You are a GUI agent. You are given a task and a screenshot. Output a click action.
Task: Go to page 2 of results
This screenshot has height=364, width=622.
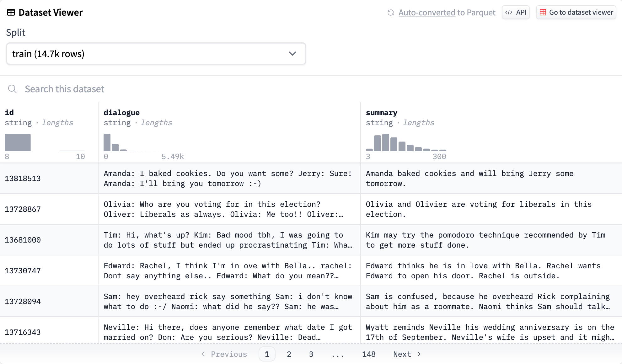(x=289, y=354)
